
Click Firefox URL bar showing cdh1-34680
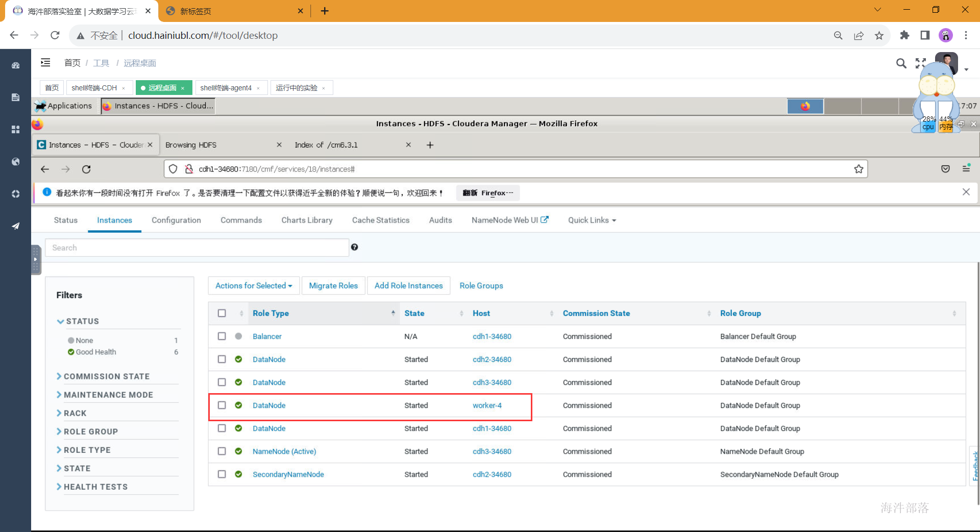[x=516, y=169]
